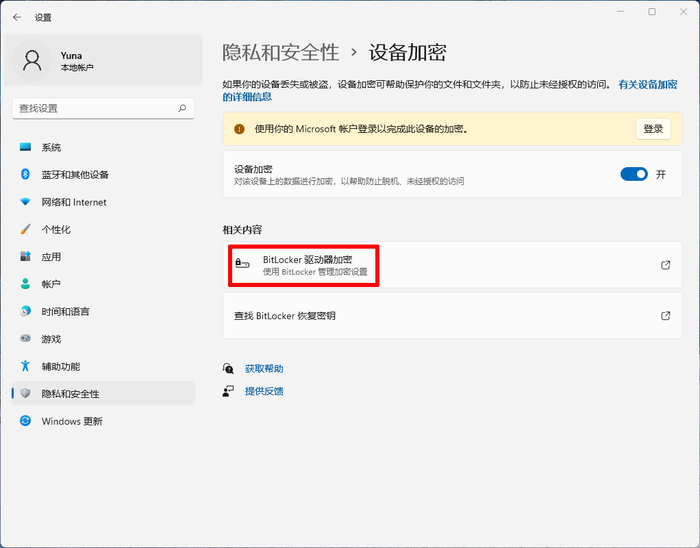Open 帐户 settings category
Screen dimensions: 700x548
click(103, 284)
